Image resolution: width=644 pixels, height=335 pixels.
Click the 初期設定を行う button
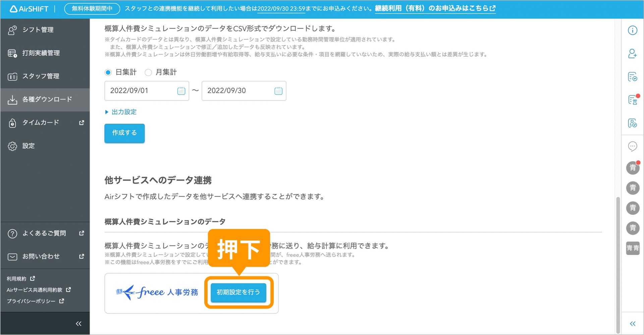pyautogui.click(x=238, y=292)
